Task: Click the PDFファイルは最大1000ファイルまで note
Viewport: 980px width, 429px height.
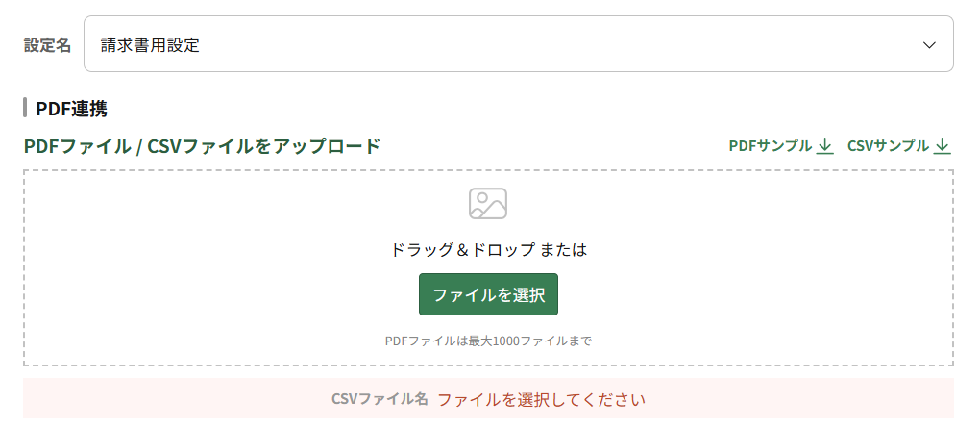Action: pyautogui.click(x=488, y=341)
